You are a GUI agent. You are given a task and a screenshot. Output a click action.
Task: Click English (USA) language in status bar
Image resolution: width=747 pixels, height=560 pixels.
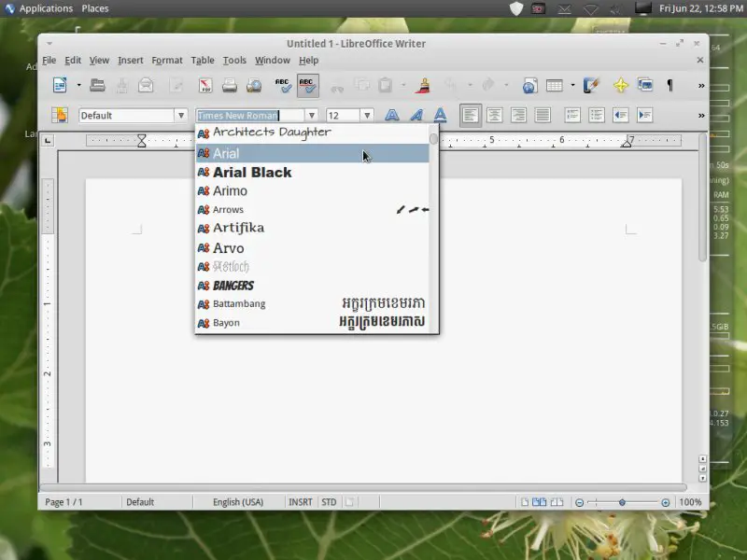238,502
